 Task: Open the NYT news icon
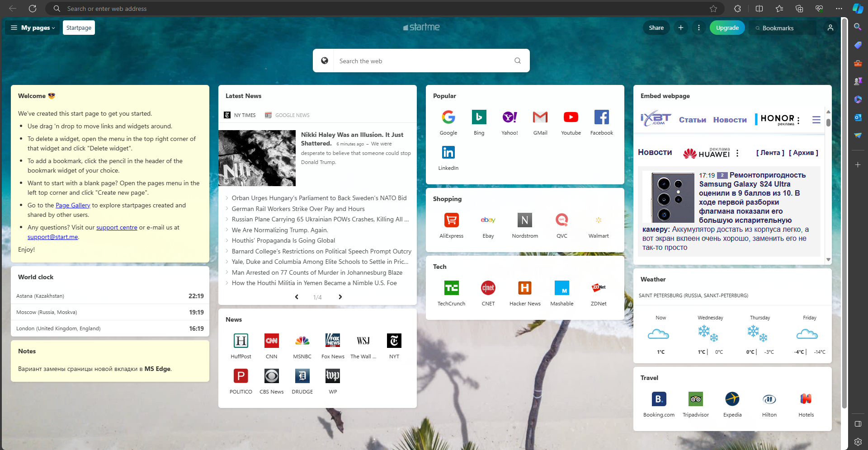coord(394,341)
